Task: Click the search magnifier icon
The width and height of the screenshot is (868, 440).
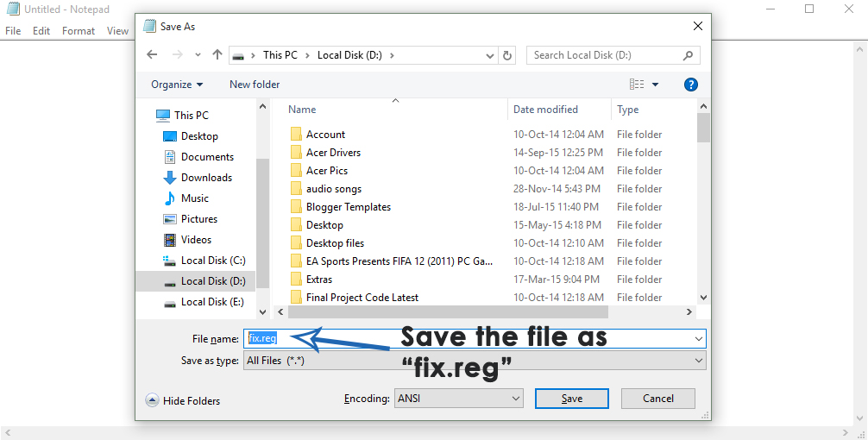Action: point(688,55)
